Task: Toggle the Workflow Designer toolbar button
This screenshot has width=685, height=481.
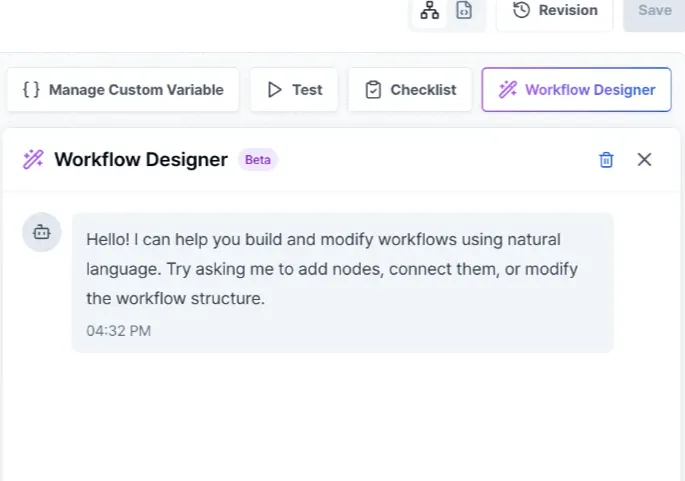Action: (x=576, y=90)
